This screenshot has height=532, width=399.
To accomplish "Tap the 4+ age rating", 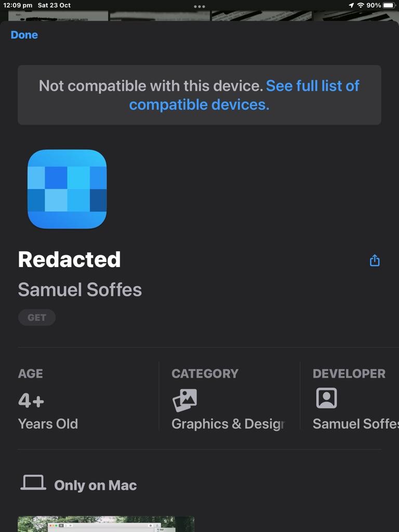I will click(31, 401).
